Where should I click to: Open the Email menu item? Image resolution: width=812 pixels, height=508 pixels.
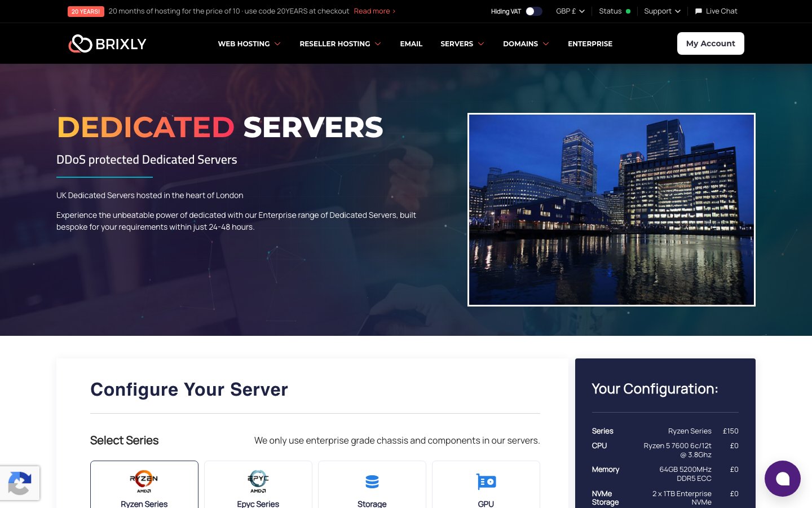pos(411,43)
